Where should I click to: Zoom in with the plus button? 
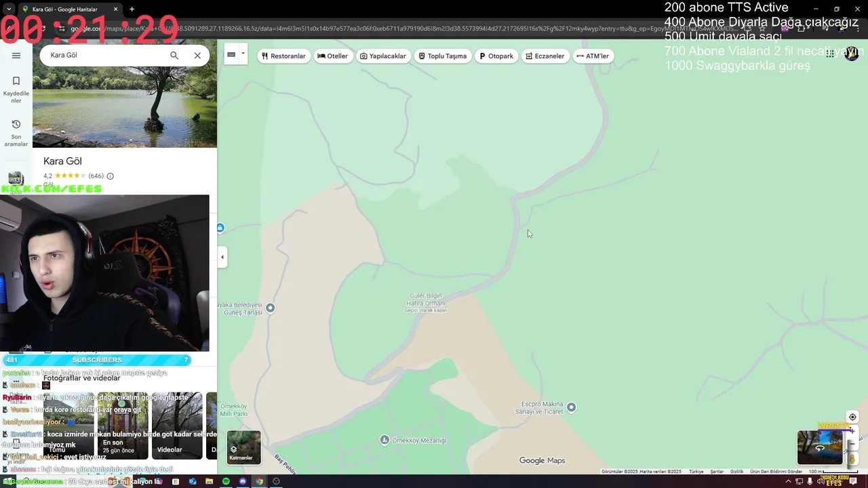[852, 432]
